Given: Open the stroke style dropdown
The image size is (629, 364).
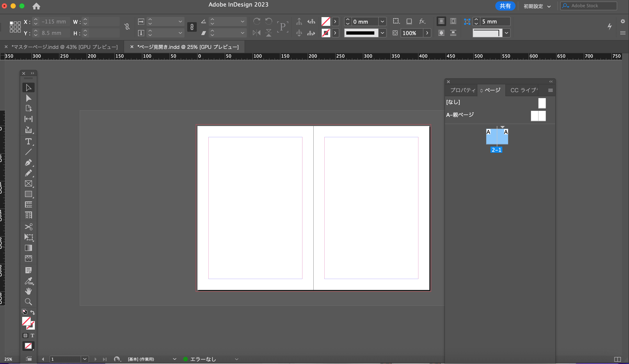Looking at the screenshot, I should pyautogui.click(x=382, y=33).
